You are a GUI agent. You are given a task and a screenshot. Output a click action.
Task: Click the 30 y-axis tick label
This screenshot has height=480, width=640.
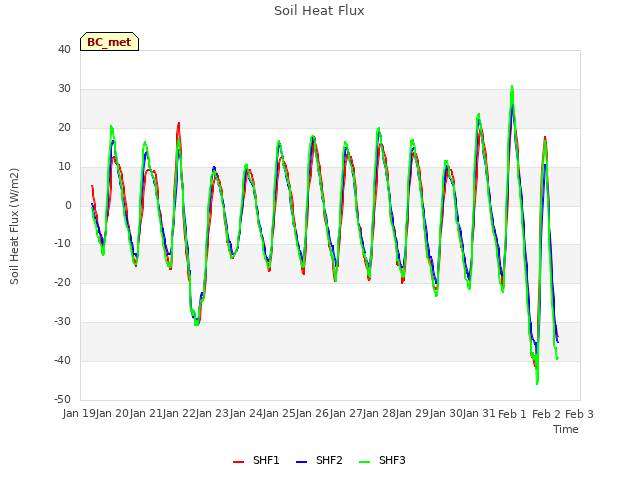64,89
